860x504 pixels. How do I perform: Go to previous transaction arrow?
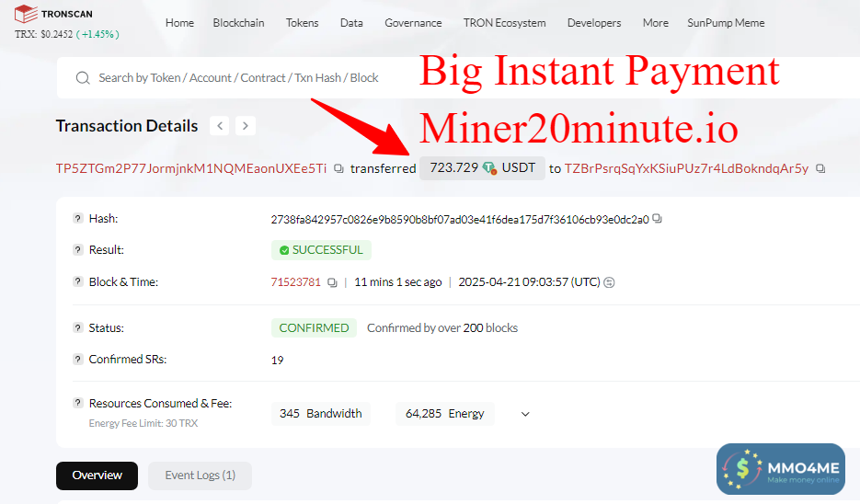(x=220, y=126)
